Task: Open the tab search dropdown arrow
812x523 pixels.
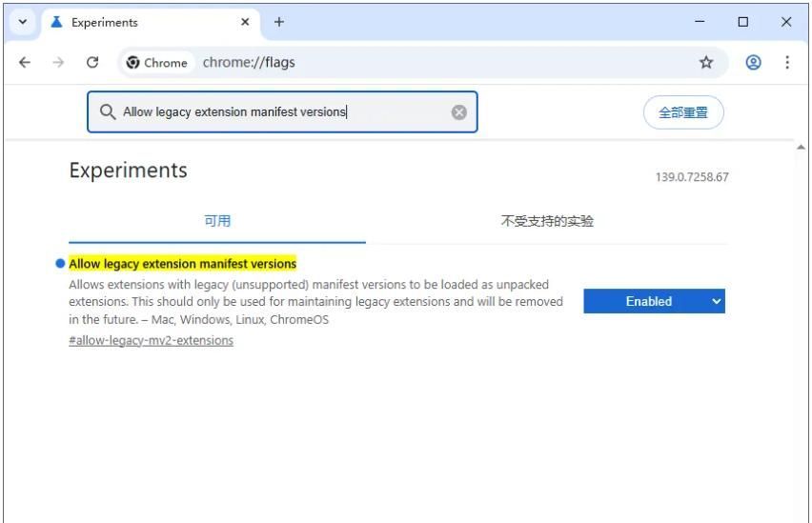Action: coord(22,22)
